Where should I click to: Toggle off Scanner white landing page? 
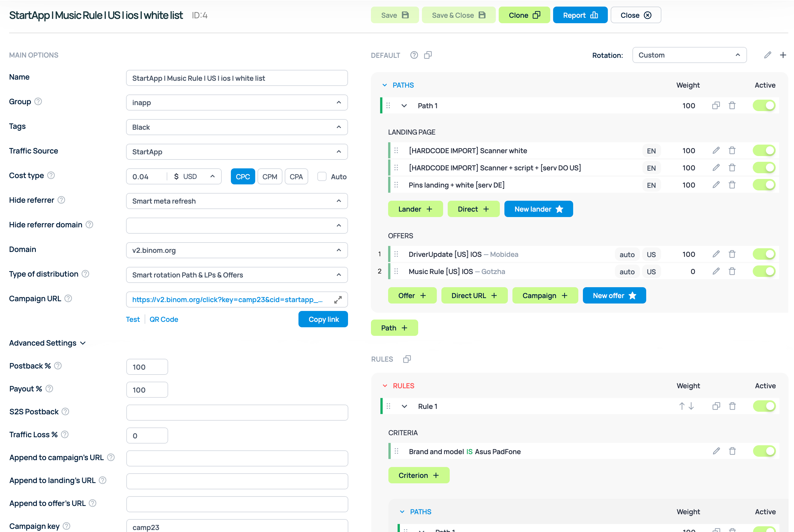[764, 151]
